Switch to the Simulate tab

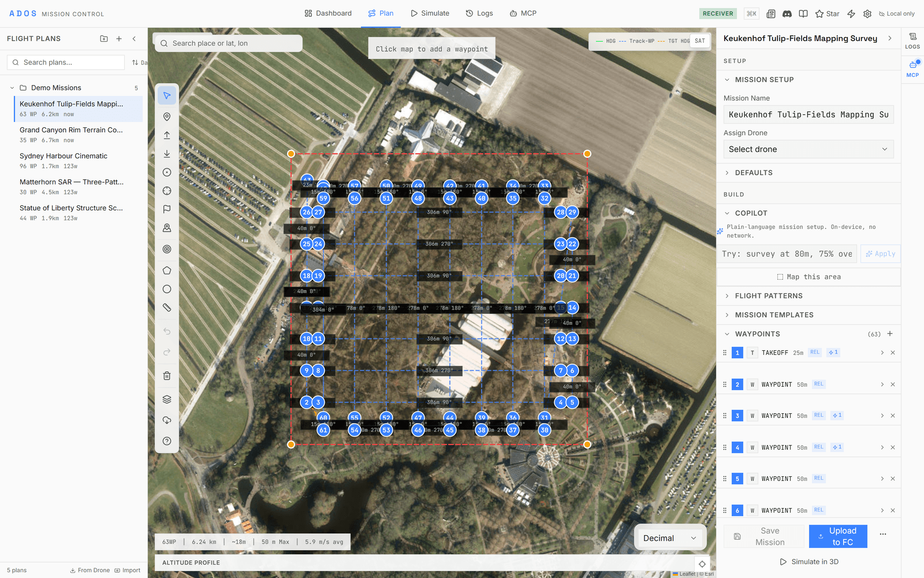pyautogui.click(x=430, y=13)
